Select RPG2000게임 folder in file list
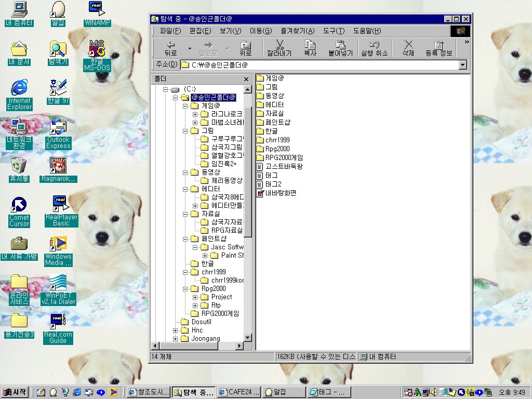This screenshot has width=532, height=399. (280, 157)
